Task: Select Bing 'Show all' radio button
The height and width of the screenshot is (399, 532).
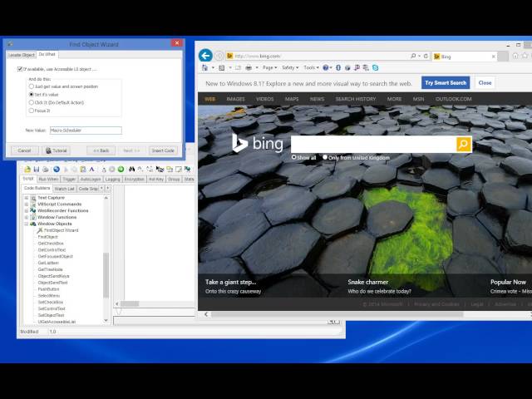Action: tap(293, 157)
